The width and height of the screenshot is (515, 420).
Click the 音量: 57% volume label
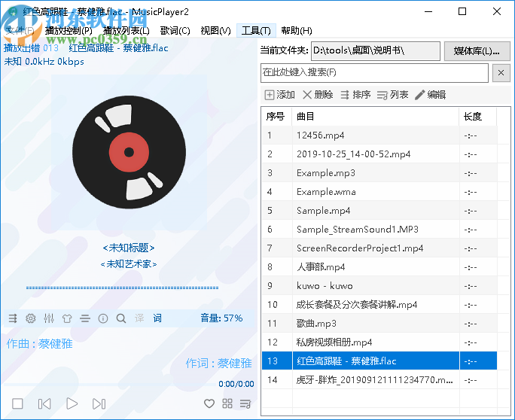coord(221,318)
